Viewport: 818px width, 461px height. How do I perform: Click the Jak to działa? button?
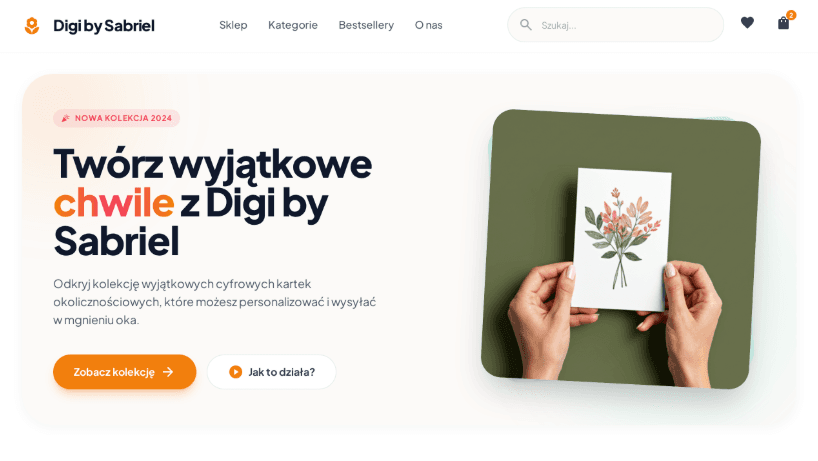click(272, 372)
